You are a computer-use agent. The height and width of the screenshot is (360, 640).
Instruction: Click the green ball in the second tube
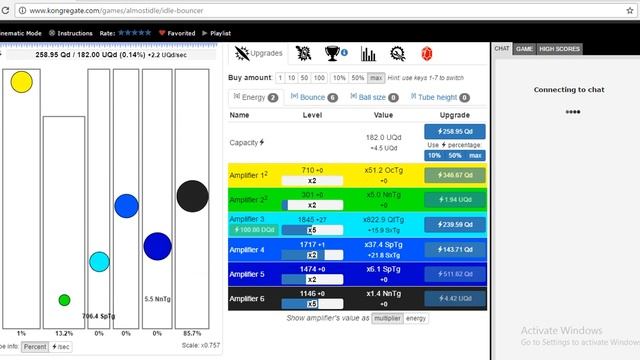[64, 300]
